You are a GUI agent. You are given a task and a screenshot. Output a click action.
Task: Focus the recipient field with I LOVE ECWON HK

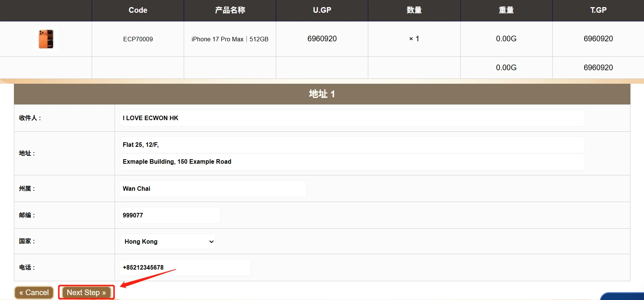(x=352, y=118)
